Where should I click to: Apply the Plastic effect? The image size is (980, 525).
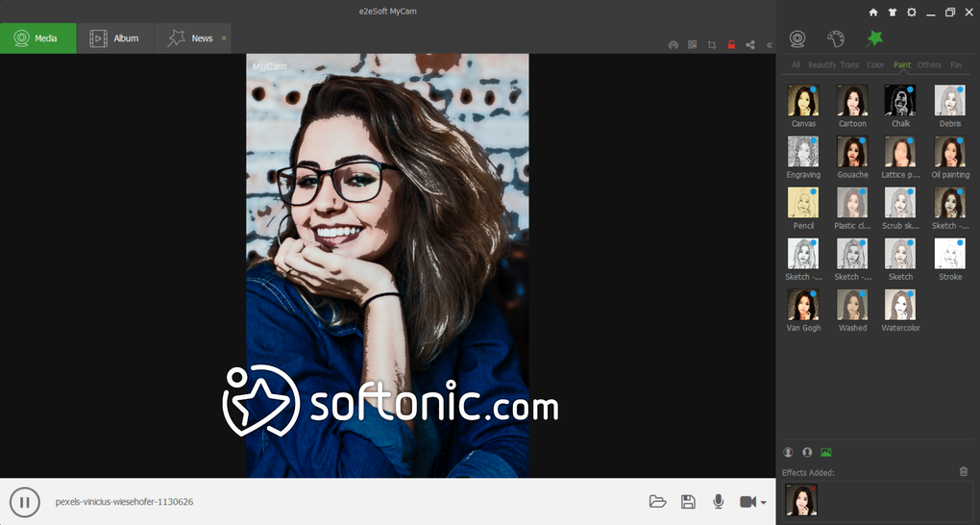point(852,202)
